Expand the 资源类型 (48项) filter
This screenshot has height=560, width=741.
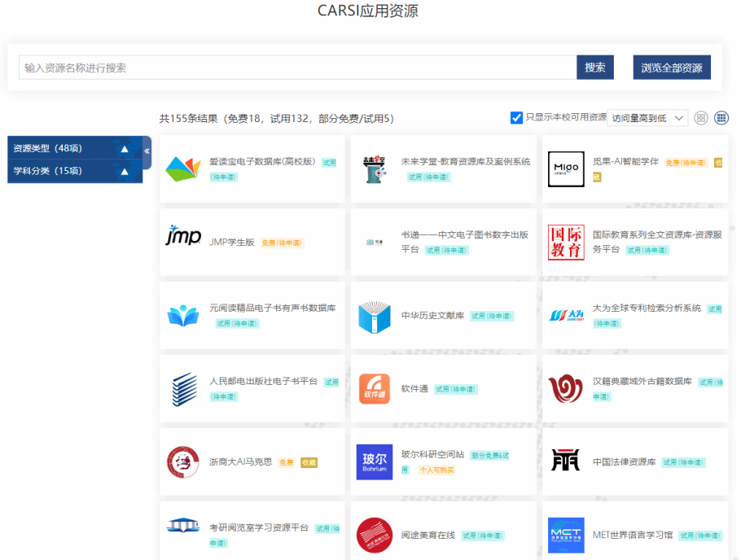[125, 149]
